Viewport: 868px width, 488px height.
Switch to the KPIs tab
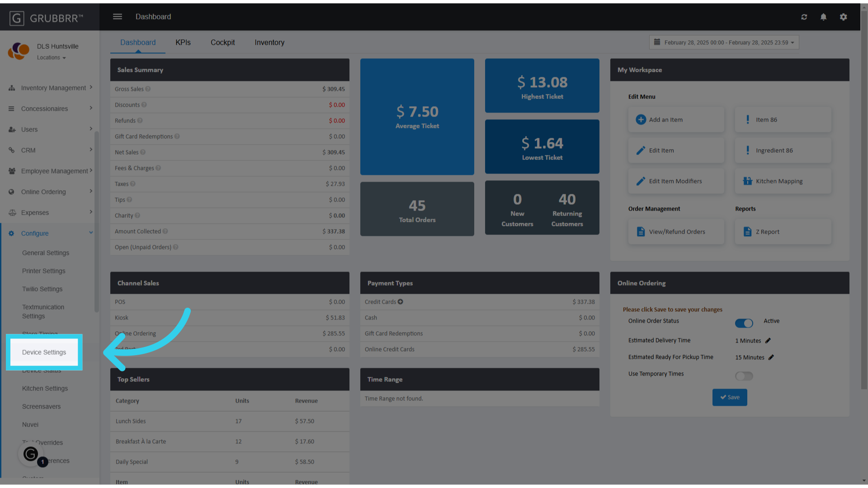(183, 42)
